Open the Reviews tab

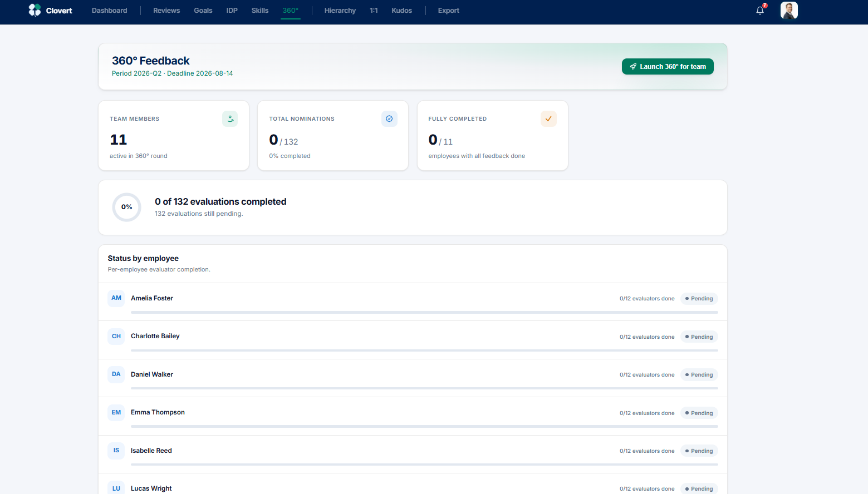point(166,11)
